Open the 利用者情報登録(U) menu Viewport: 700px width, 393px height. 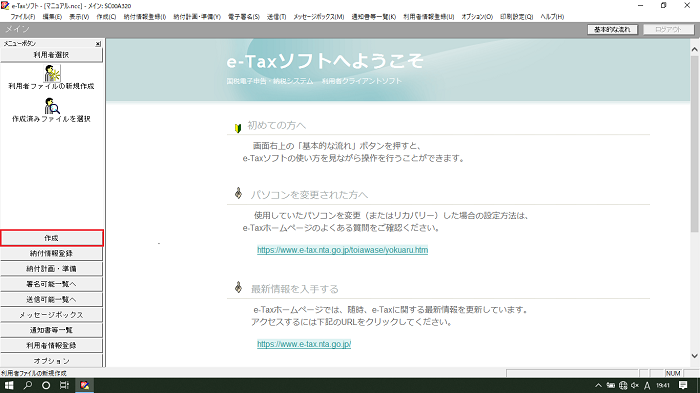coord(429,17)
